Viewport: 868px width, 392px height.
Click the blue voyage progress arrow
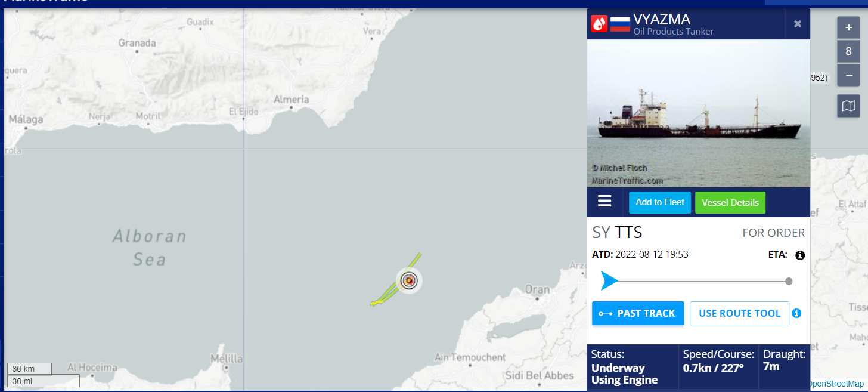609,280
